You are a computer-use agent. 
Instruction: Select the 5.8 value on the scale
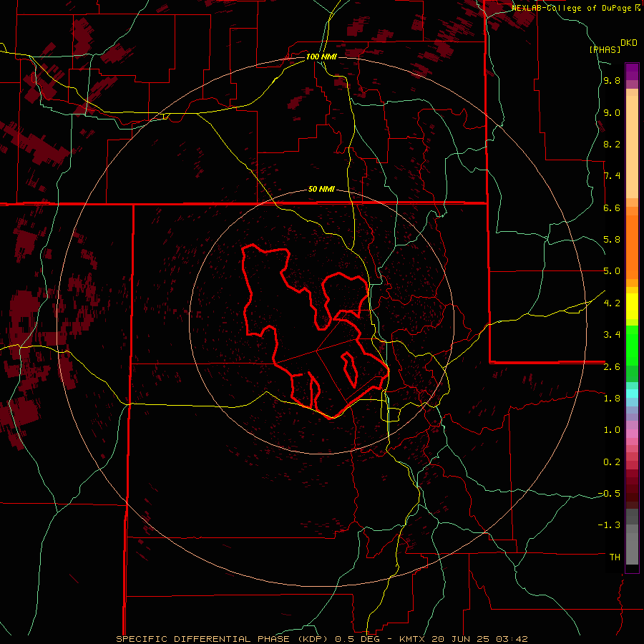tap(612, 240)
